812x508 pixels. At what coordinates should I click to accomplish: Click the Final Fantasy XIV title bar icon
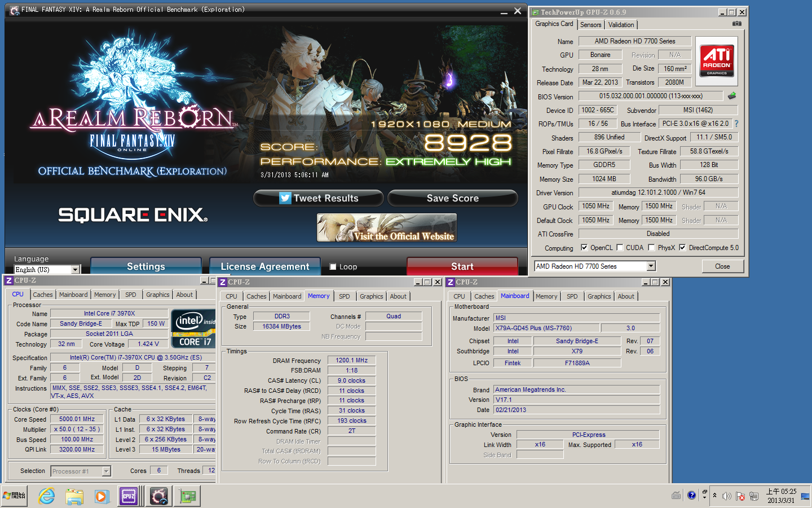coord(15,10)
